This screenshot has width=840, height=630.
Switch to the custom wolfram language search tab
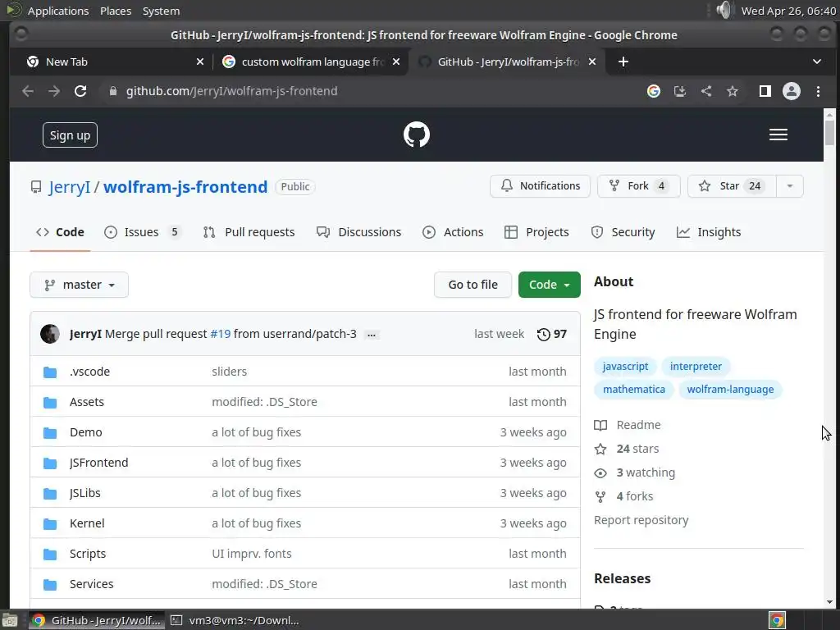311,62
